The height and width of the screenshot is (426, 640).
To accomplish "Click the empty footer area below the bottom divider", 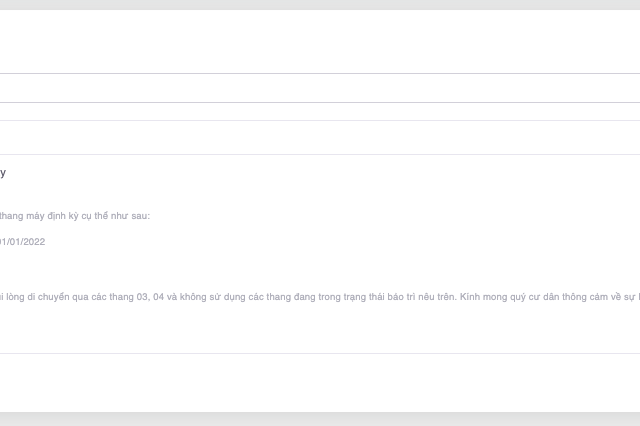I will click(x=320, y=382).
